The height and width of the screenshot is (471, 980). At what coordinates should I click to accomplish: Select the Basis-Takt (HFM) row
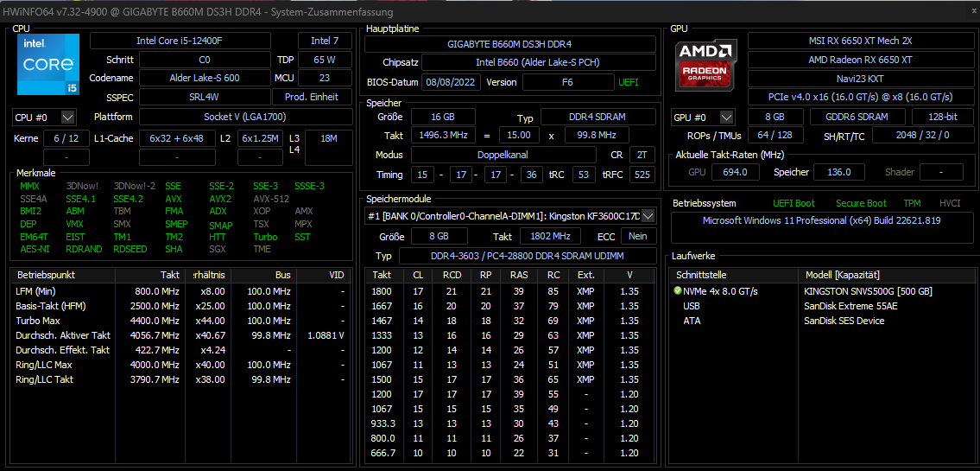point(180,306)
